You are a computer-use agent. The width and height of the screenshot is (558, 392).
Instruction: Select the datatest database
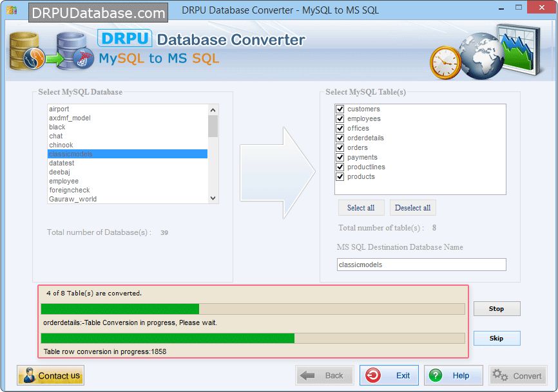click(x=128, y=163)
